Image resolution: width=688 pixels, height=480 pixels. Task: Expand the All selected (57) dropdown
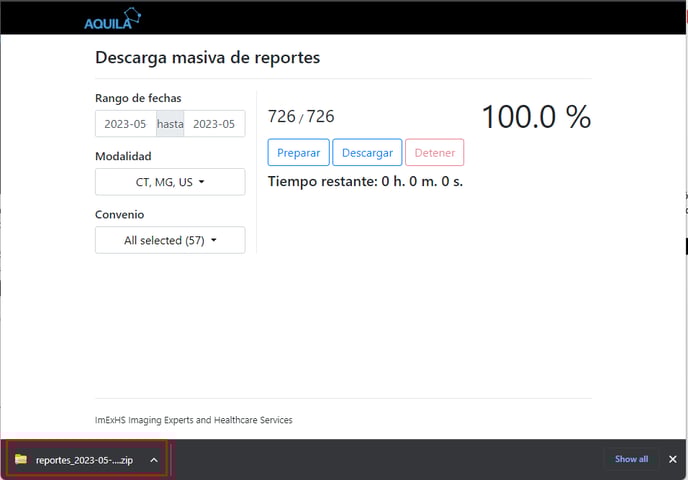point(170,240)
